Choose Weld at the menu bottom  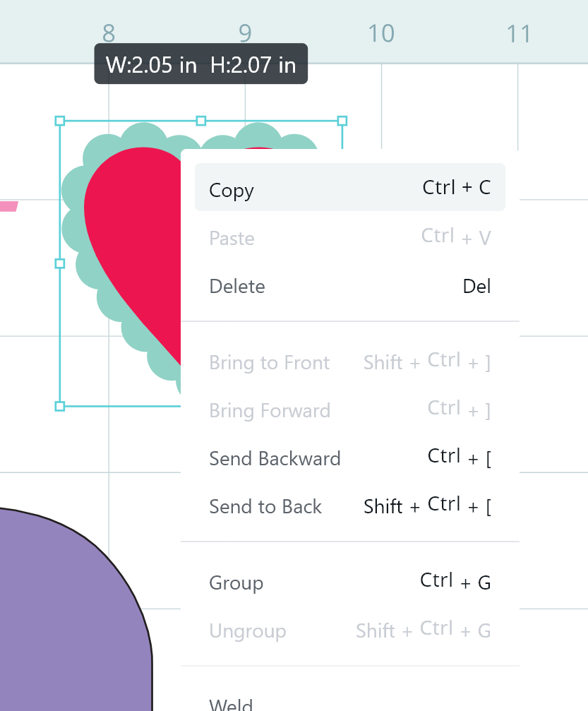coord(231,703)
